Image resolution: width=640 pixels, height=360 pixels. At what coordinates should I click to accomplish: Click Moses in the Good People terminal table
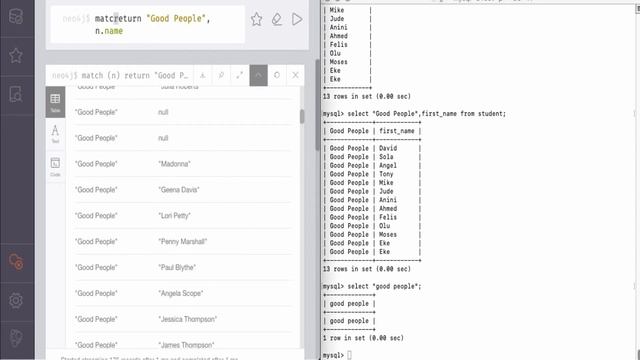pyautogui.click(x=388, y=235)
